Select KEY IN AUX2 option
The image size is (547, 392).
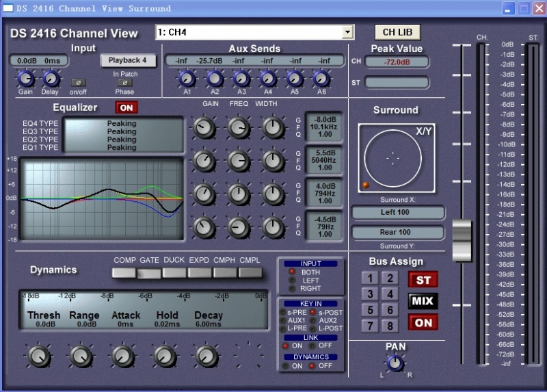click(313, 320)
